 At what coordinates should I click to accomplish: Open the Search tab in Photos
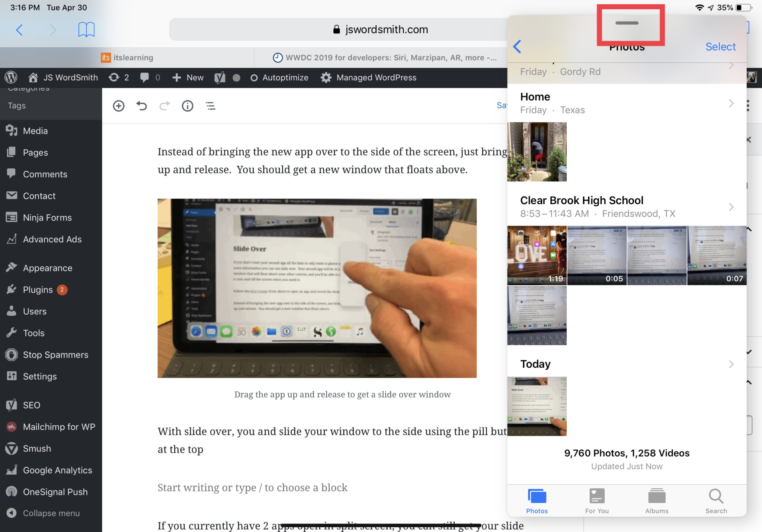(715, 501)
